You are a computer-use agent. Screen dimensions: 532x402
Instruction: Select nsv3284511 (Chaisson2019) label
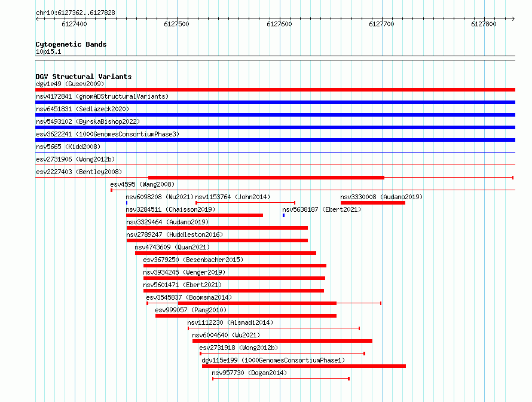click(170, 209)
